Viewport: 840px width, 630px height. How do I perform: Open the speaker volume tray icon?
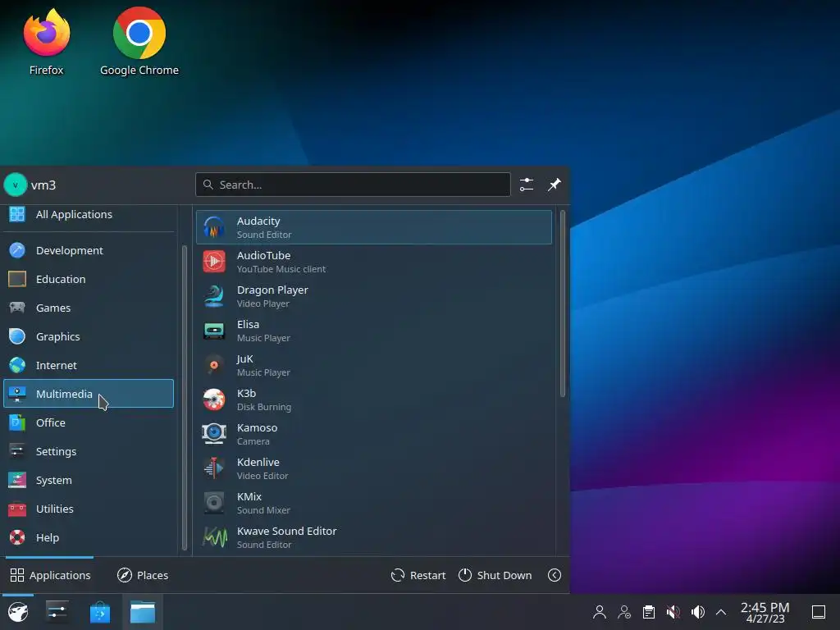tap(697, 612)
